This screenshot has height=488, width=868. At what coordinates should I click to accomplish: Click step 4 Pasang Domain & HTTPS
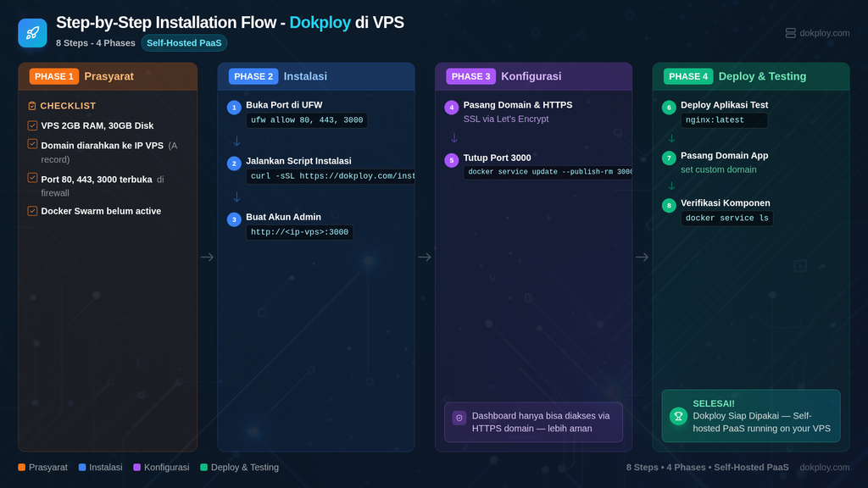[518, 104]
